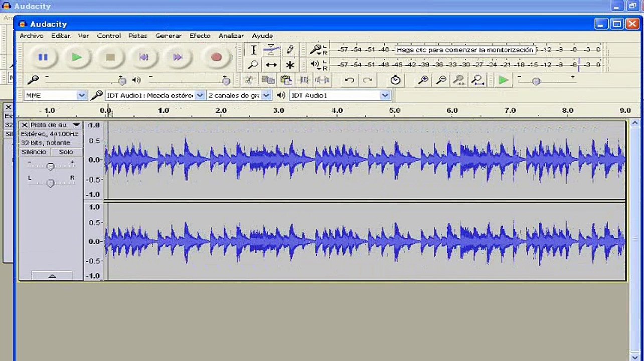
Task: Select the Time Shift tool
Action: coord(271,65)
